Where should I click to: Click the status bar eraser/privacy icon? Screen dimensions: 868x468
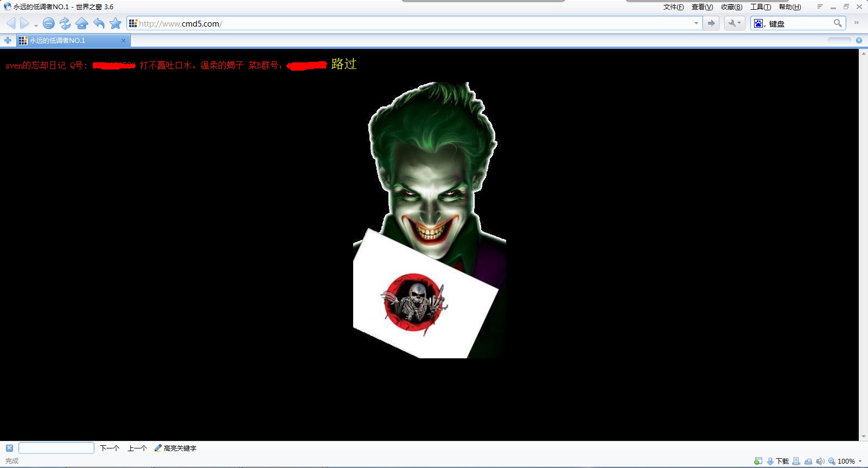pos(808,461)
